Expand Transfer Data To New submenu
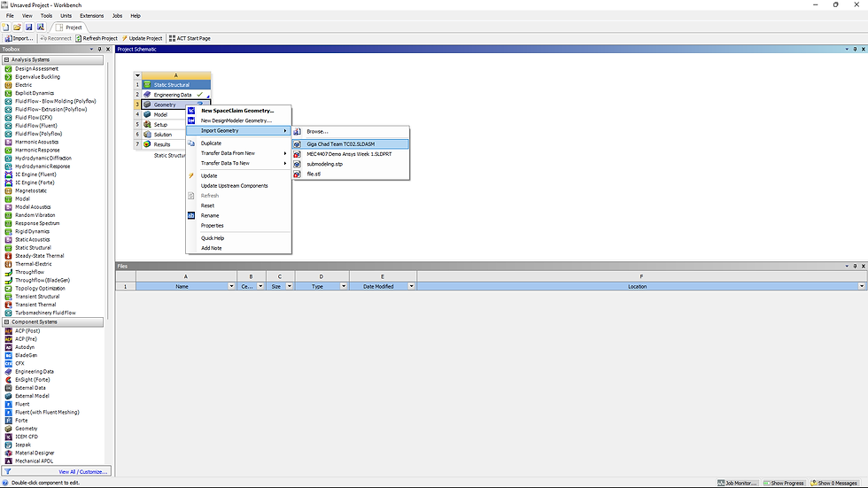868x488 pixels. coord(238,163)
